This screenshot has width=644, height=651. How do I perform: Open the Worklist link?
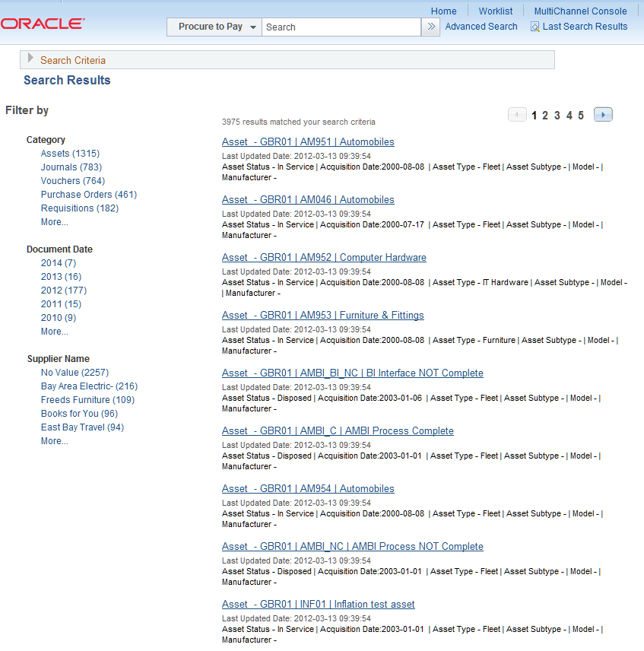pyautogui.click(x=496, y=11)
